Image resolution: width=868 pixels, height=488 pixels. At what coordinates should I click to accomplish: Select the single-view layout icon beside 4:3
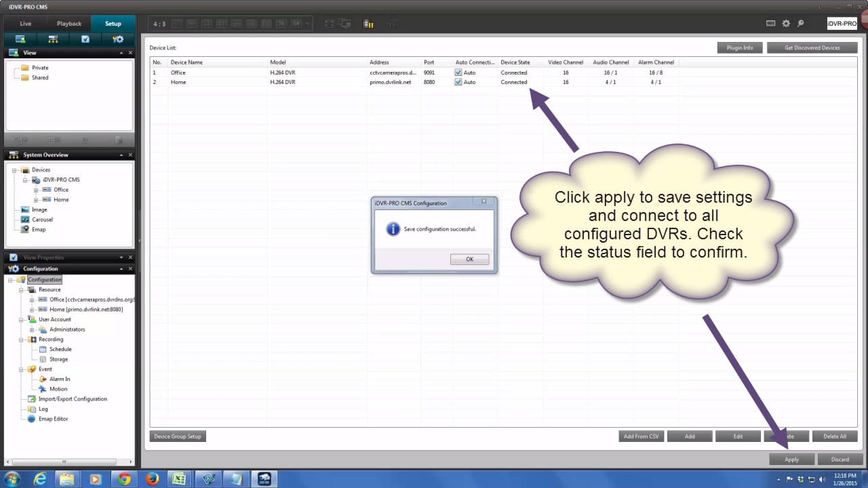click(177, 24)
